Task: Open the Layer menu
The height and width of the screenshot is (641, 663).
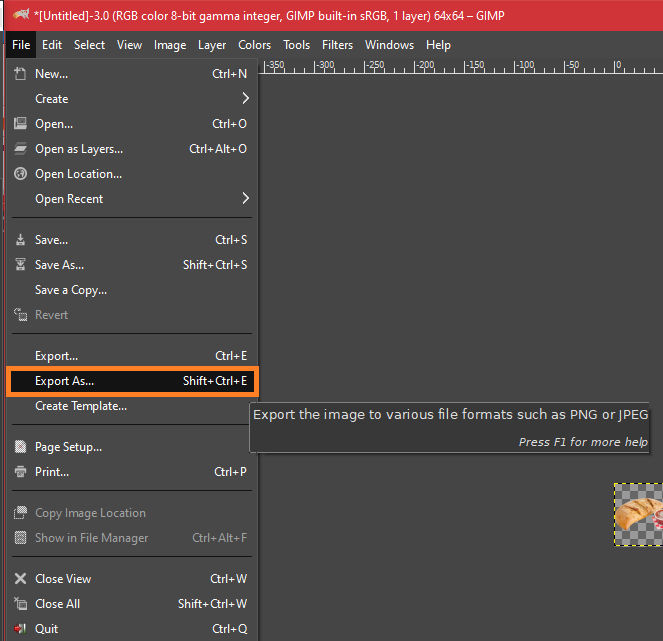Action: [x=212, y=45]
